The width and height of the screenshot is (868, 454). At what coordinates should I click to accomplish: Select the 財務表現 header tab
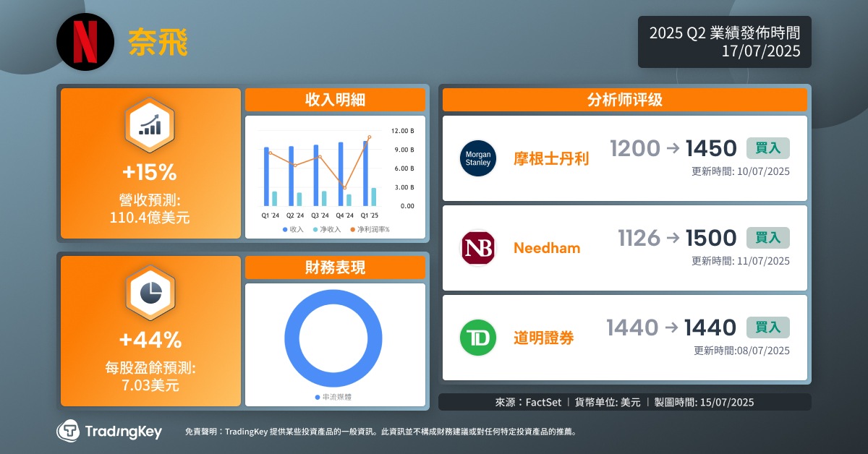[335, 267]
